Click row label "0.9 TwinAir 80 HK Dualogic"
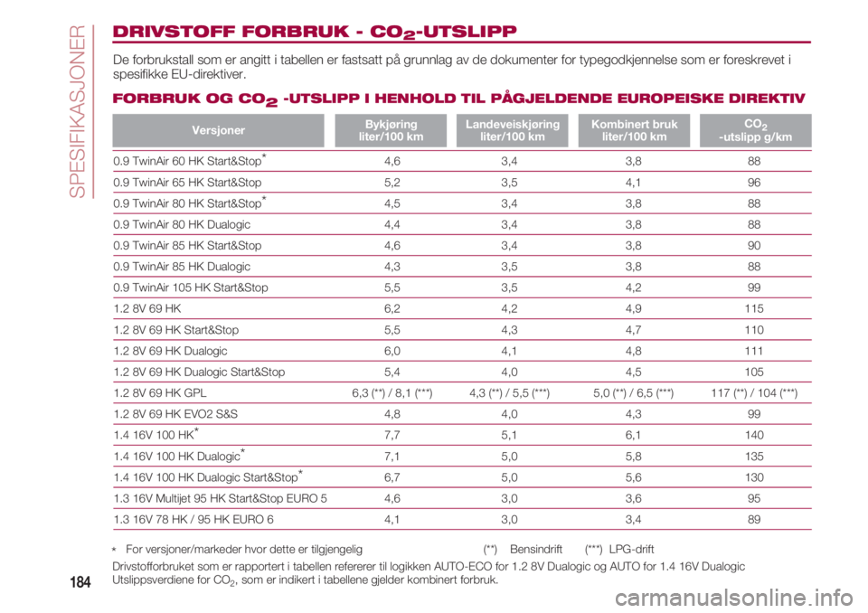 click(x=182, y=224)
